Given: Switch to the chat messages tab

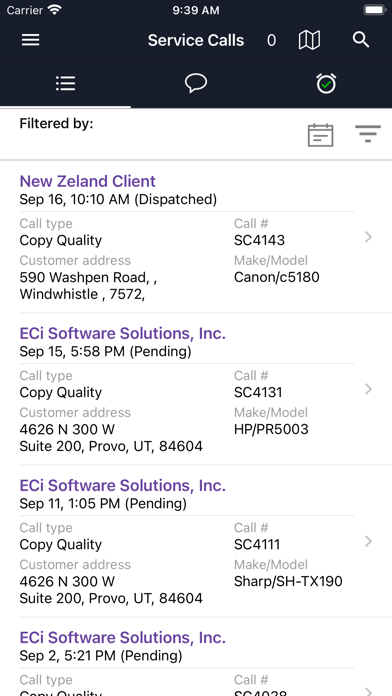Looking at the screenshot, I should [196, 83].
